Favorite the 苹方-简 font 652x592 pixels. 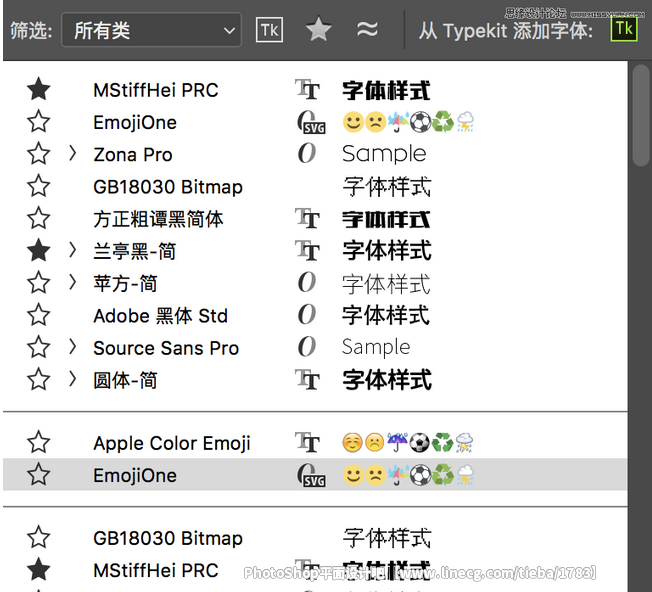pyautogui.click(x=39, y=283)
